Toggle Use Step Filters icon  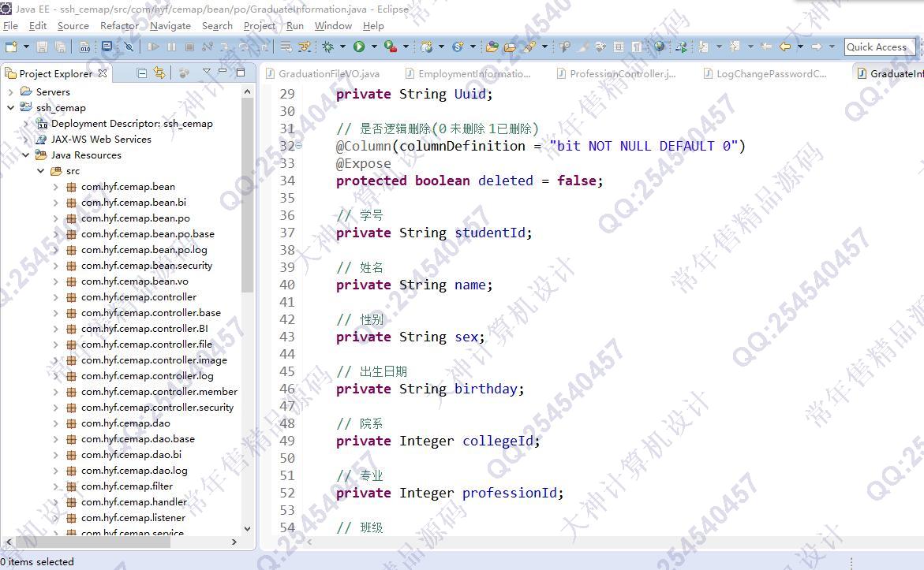[x=304, y=47]
